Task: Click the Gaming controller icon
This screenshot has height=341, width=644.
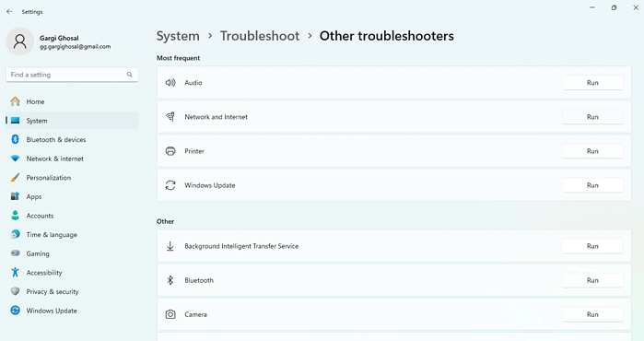Action: (15, 253)
